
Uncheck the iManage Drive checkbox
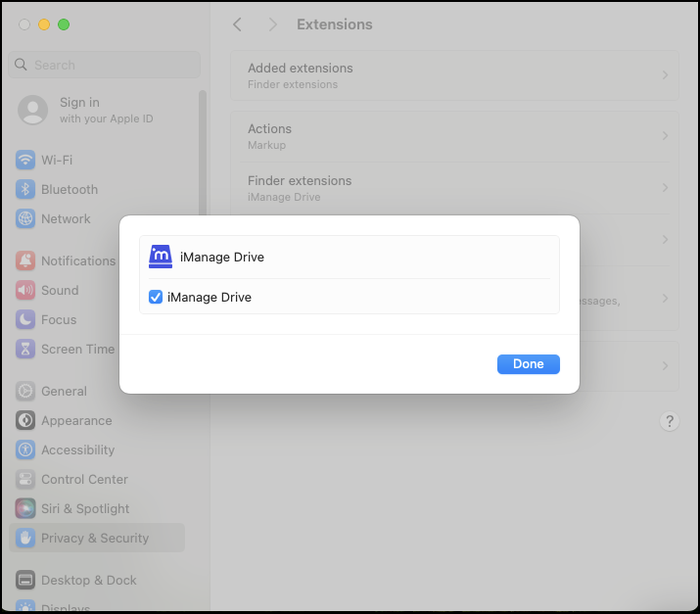tap(156, 297)
